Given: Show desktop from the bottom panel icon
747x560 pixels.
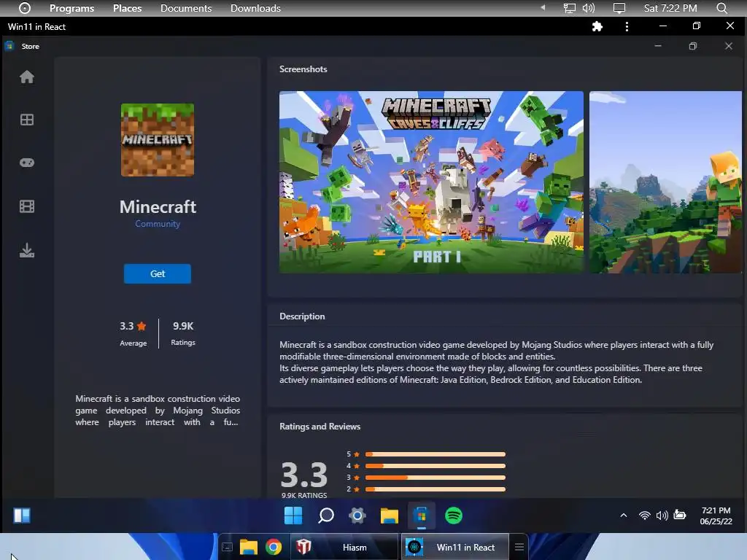Looking at the screenshot, I should 228,547.
